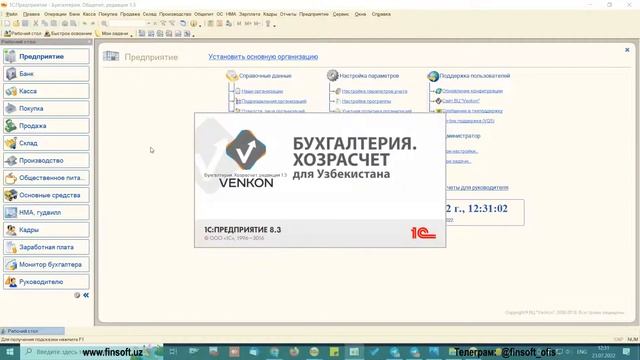Image resolution: width=640 pixels, height=360 pixels.
Task: Open the Общественное питание sidebar section
Action: click(x=46, y=178)
